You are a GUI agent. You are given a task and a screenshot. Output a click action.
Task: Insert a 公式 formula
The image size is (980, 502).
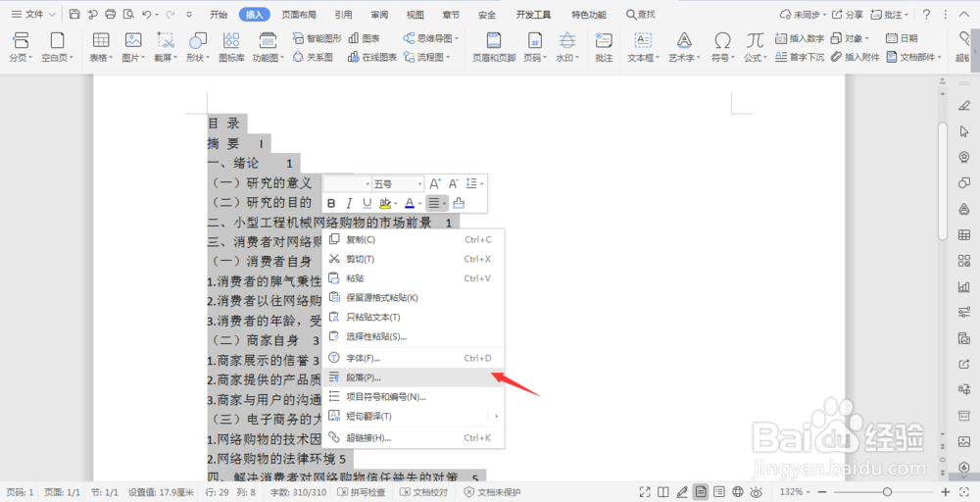tap(755, 47)
